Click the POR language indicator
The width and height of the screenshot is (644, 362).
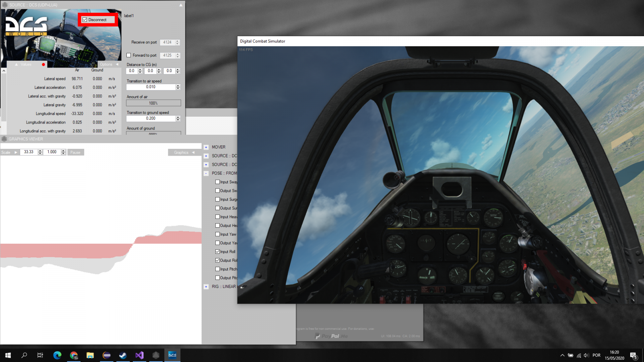click(597, 355)
